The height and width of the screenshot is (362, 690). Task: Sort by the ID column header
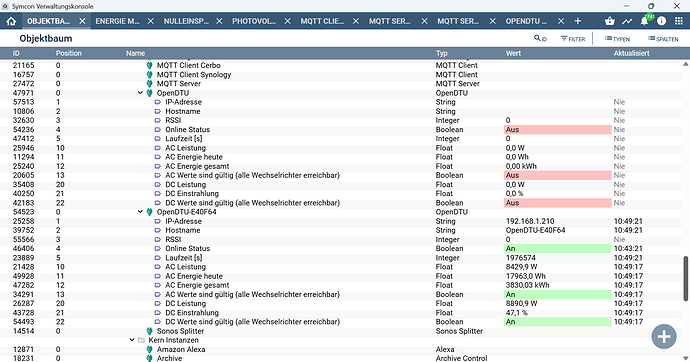tap(16, 53)
